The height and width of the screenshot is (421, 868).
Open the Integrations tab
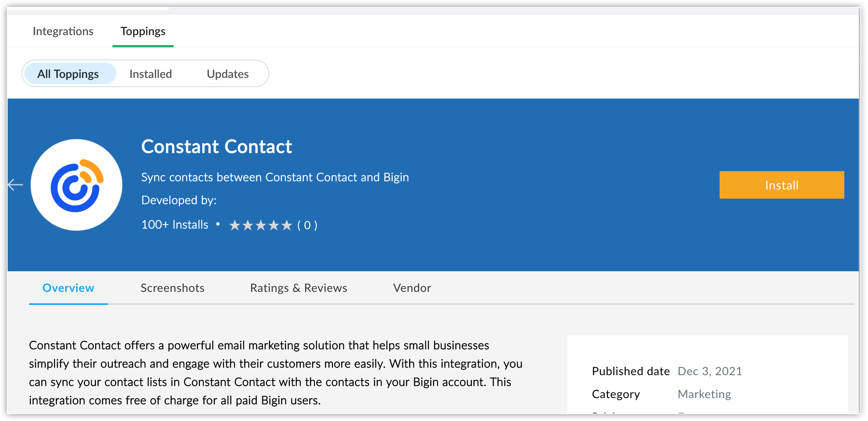point(63,31)
